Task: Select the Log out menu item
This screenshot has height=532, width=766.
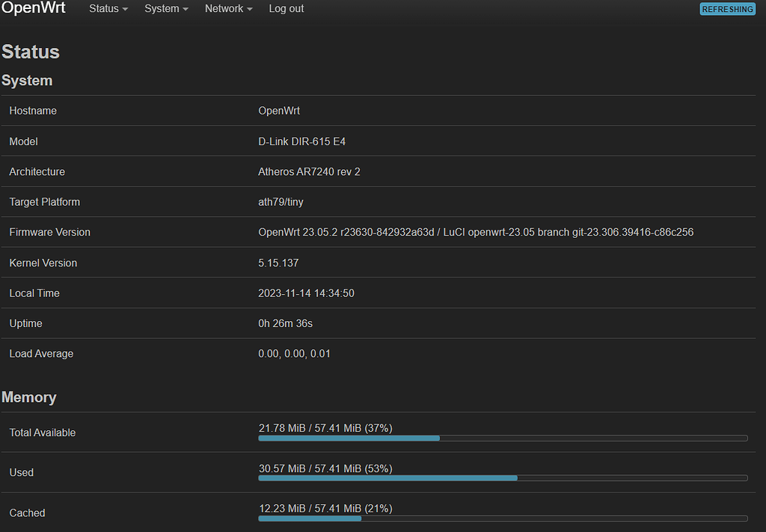Action: coord(286,9)
